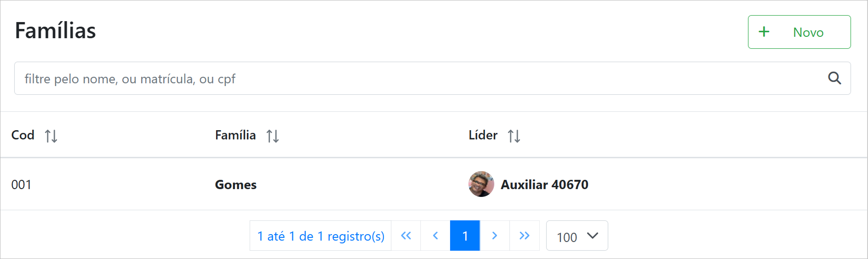Viewport: 868px width, 259px height.
Task: Go to previous page arrow
Action: (435, 236)
